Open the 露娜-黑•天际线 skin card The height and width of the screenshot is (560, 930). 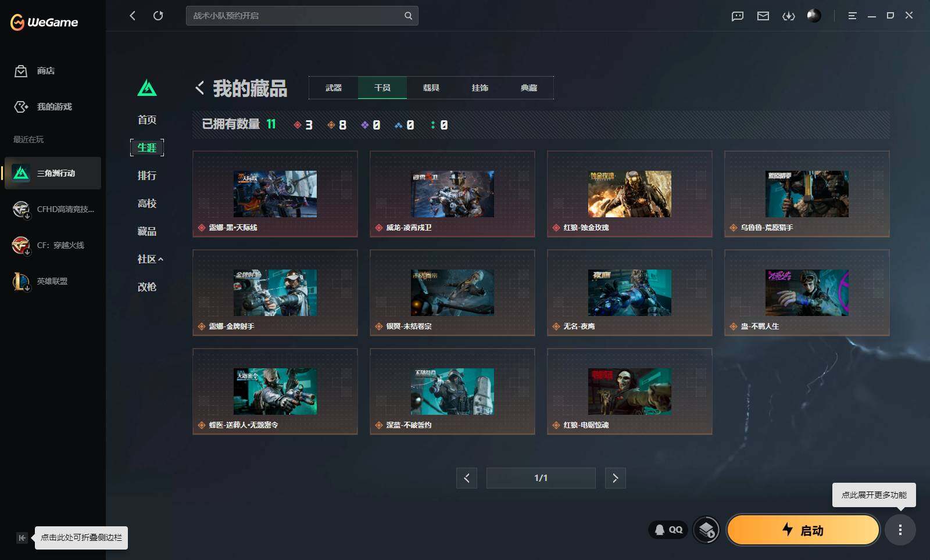(x=275, y=194)
